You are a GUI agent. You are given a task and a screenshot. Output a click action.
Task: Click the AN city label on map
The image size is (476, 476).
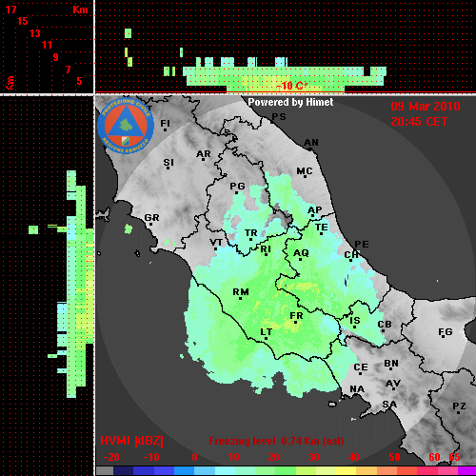coord(311,143)
